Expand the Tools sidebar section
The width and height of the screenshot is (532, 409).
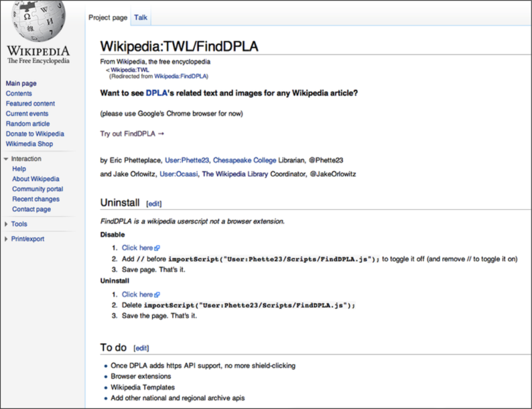pyautogui.click(x=6, y=224)
